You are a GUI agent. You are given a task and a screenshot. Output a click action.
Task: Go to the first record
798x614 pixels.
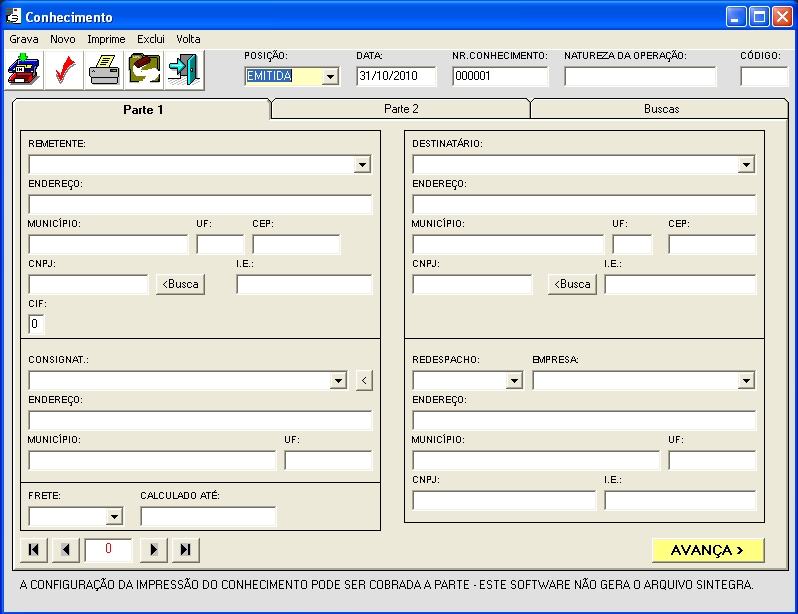click(x=33, y=549)
